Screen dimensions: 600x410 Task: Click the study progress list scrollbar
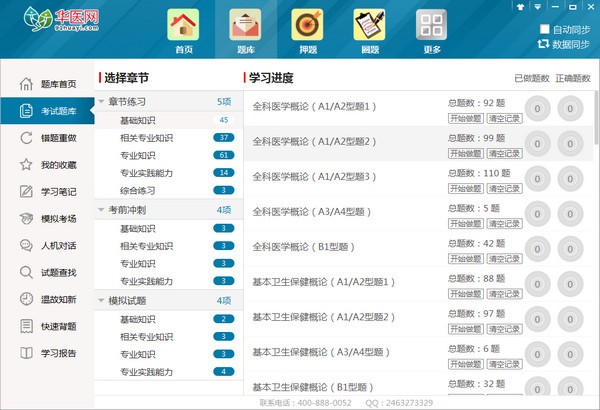596,118
